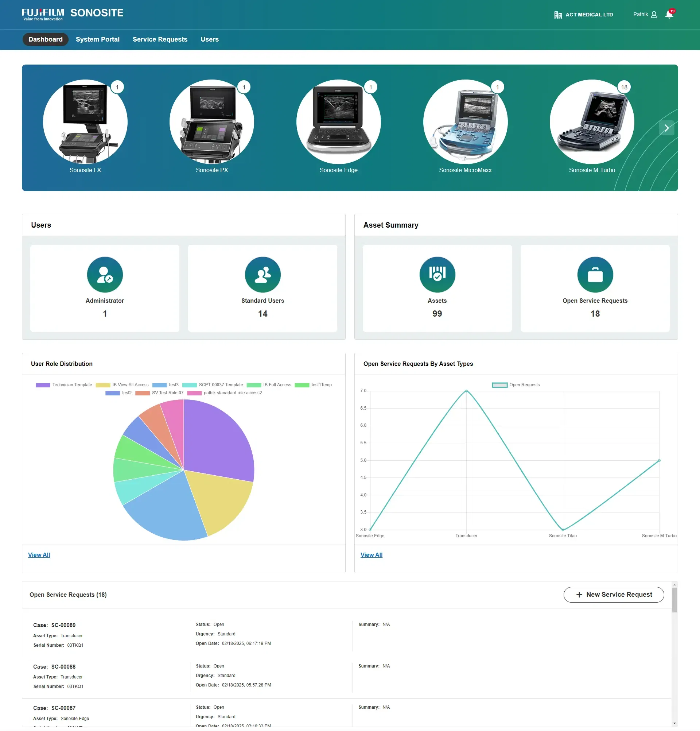Click the Assets barcode icon

coord(437,275)
